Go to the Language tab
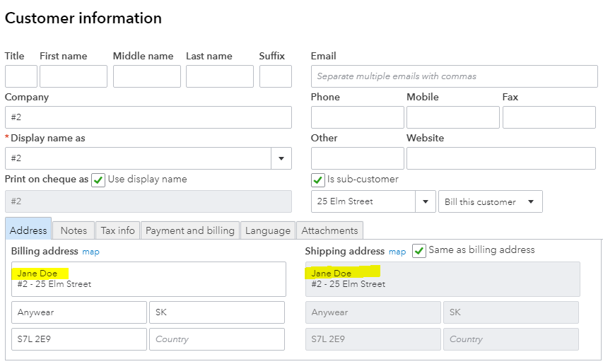 tap(268, 230)
